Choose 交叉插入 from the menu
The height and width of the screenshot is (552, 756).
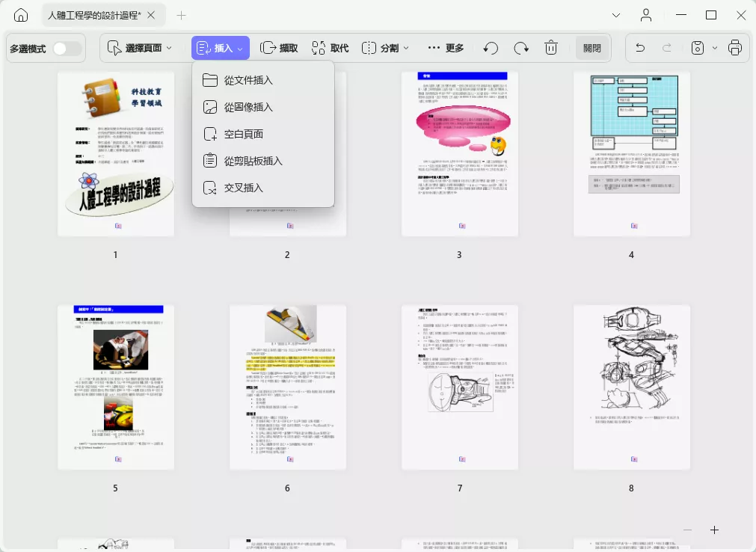click(263, 188)
